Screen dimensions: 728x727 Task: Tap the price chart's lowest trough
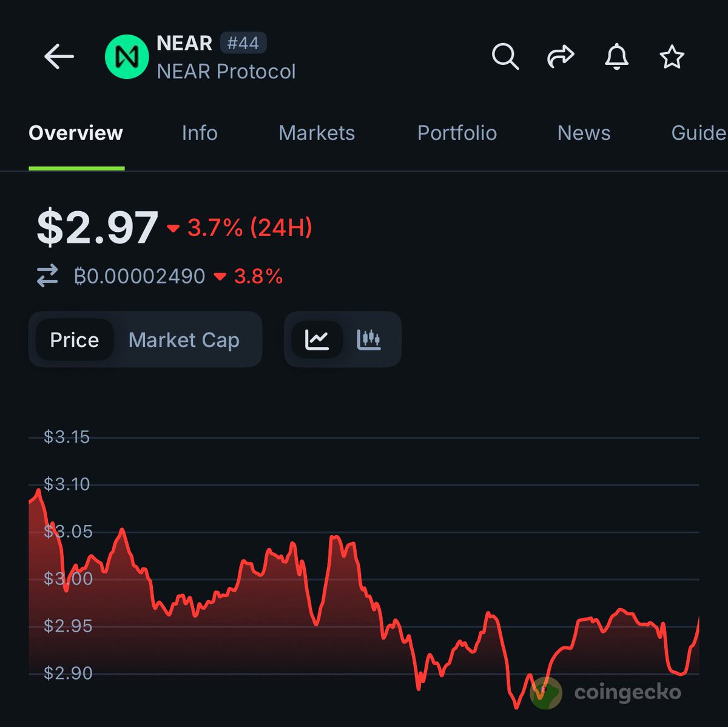click(516, 707)
